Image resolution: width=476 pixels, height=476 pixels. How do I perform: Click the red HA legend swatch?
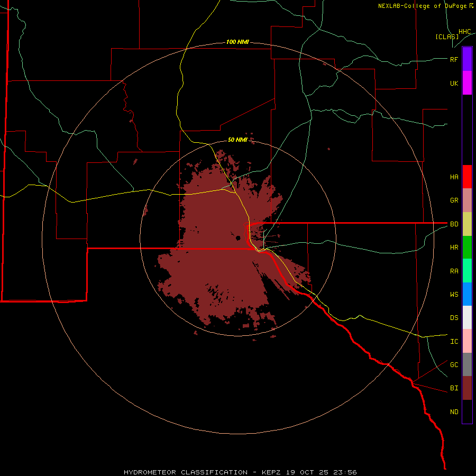click(467, 177)
